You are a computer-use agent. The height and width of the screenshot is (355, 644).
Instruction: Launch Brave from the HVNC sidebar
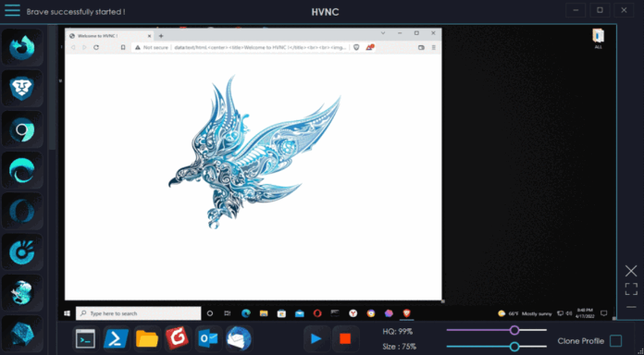(22, 88)
